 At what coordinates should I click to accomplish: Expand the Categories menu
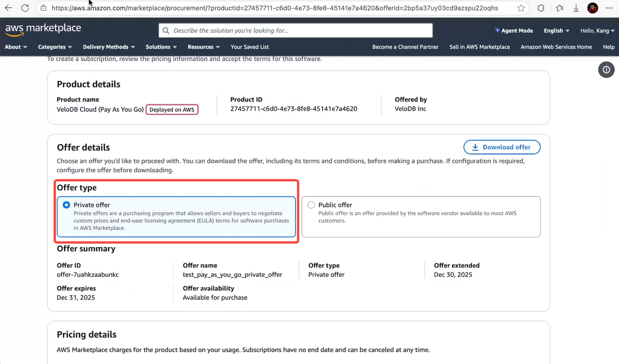(x=55, y=47)
